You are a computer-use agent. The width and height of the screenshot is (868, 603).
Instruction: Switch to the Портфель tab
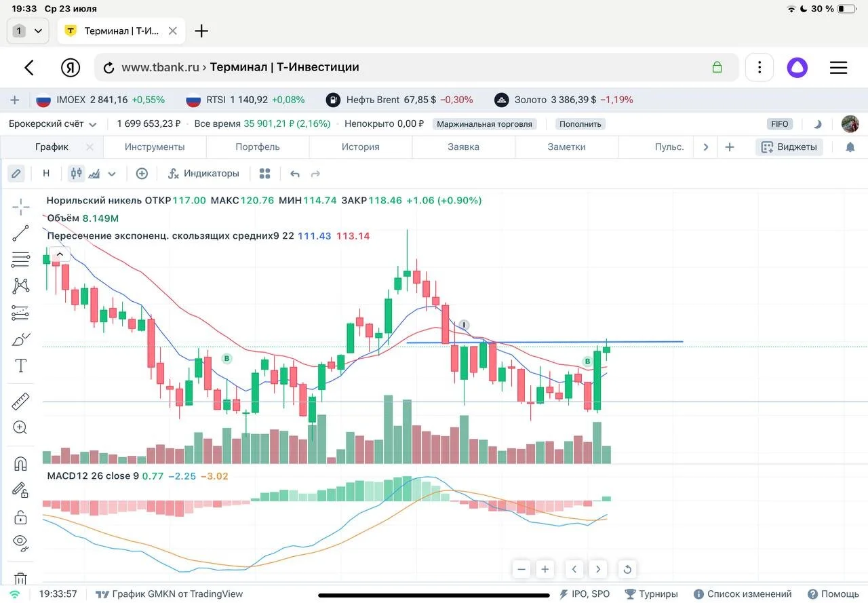coord(258,147)
